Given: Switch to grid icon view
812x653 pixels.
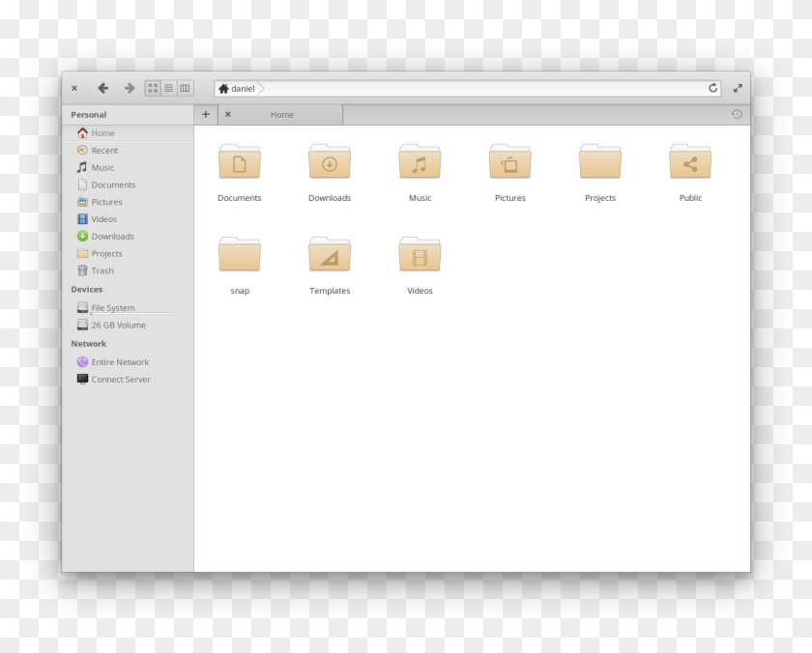Looking at the screenshot, I should click(x=153, y=88).
